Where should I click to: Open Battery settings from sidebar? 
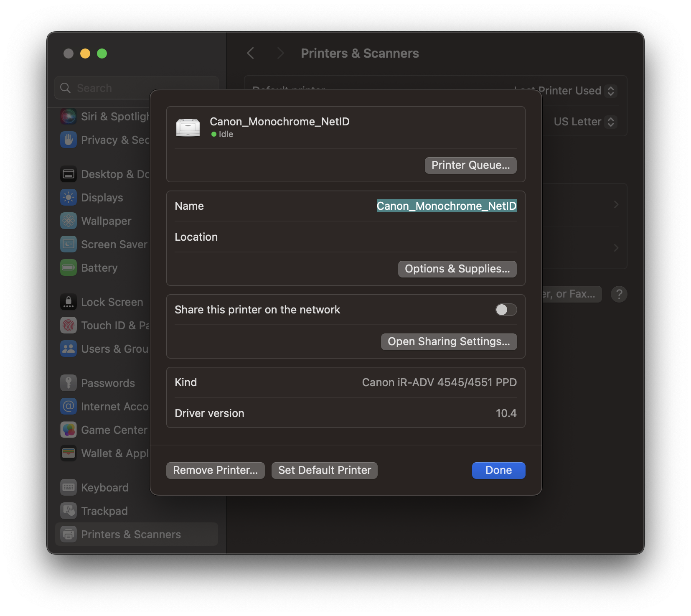click(99, 267)
